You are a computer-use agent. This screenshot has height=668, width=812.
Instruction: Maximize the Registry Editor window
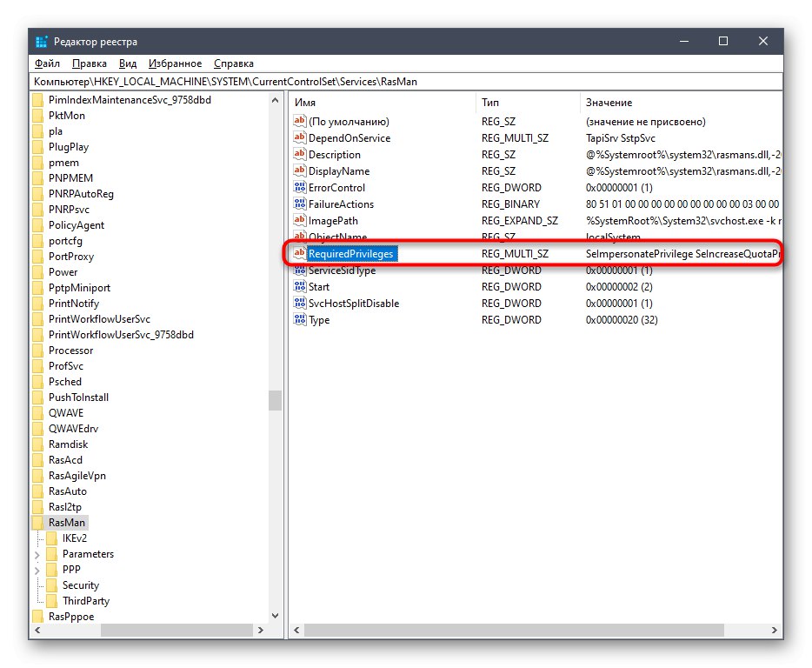point(723,41)
